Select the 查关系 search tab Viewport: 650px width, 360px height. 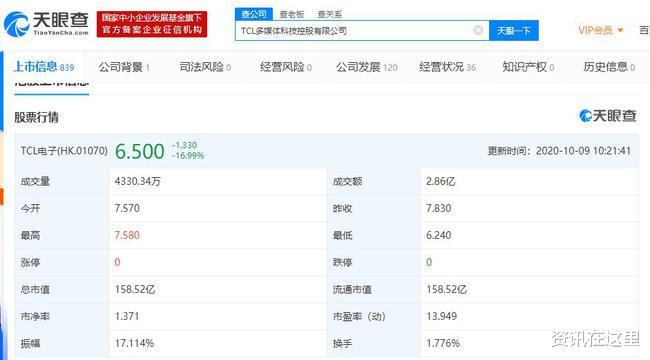click(330, 15)
